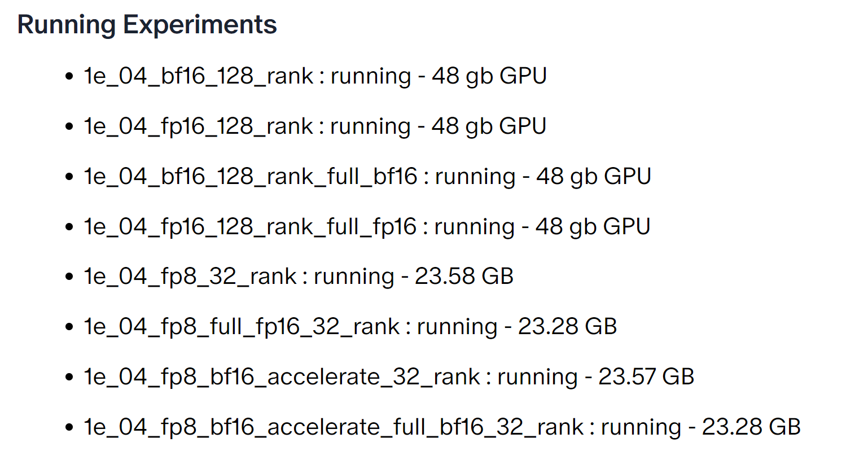This screenshot has width=868, height=460.
Task: Click 48 gb GPU on the first row
Action: pyautogui.click(x=489, y=76)
